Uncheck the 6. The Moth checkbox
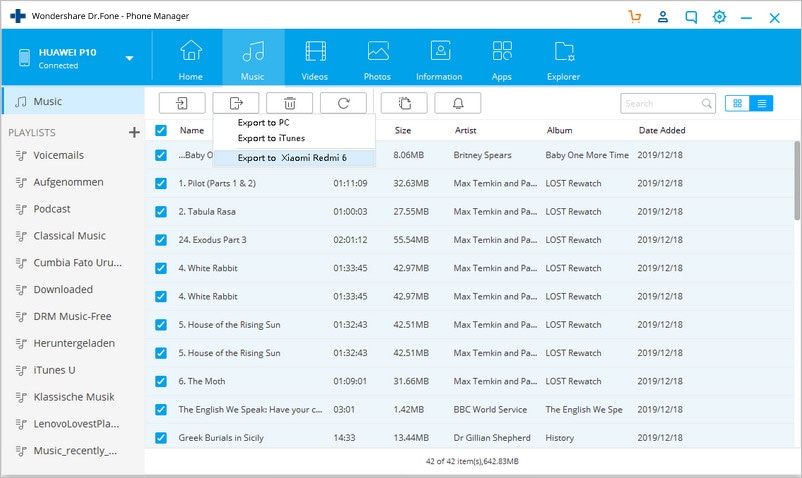802x478 pixels. click(x=161, y=381)
